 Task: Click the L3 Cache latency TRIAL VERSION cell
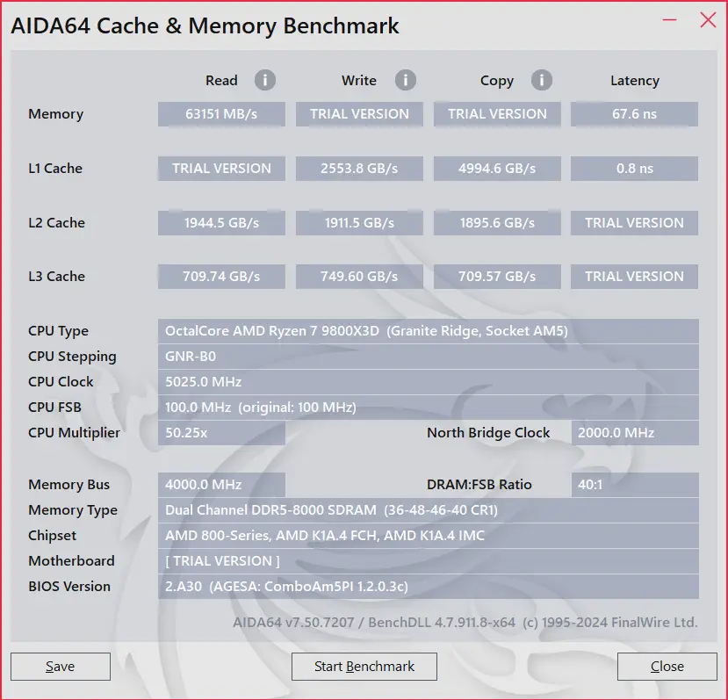click(x=634, y=277)
